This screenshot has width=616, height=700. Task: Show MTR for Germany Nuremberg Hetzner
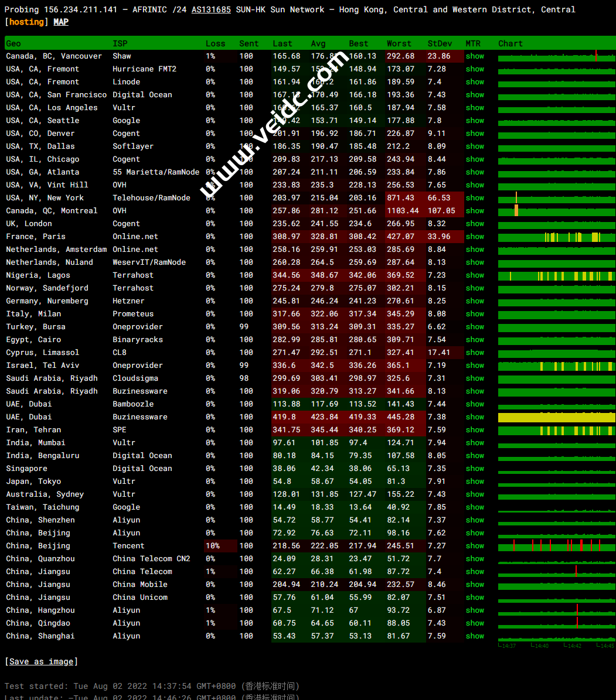coord(475,301)
